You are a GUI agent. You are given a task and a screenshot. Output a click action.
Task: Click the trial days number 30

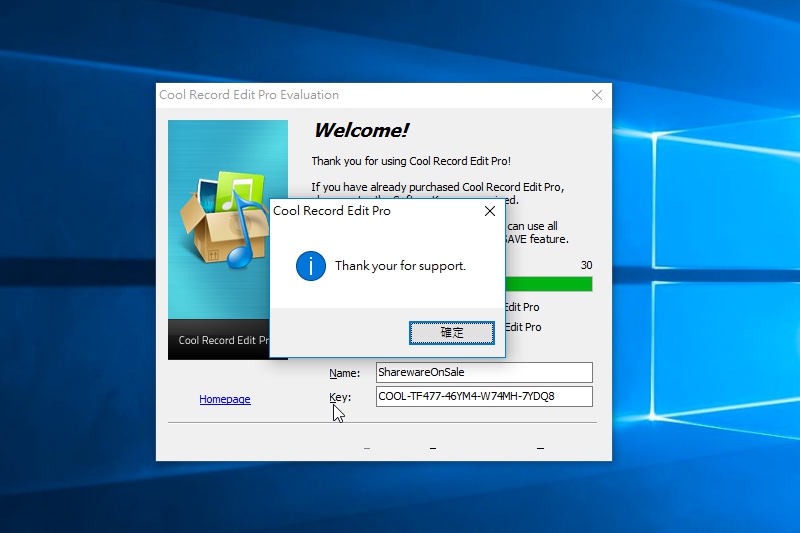pos(586,265)
